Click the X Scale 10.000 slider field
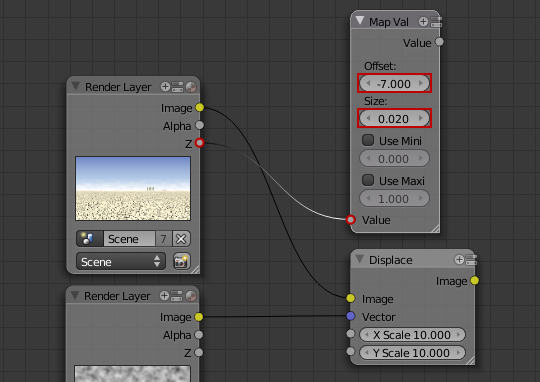The height and width of the screenshot is (382, 540). click(x=412, y=334)
